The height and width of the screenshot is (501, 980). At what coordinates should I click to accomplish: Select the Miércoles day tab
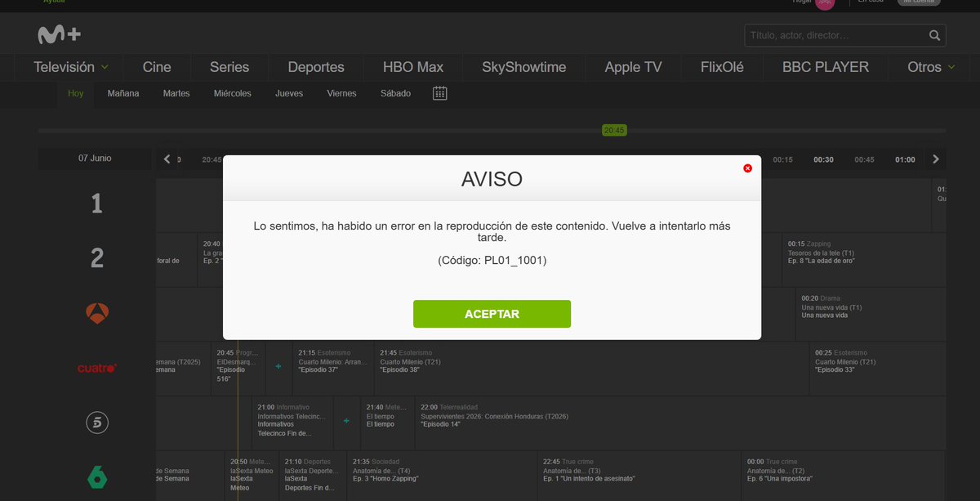click(233, 93)
